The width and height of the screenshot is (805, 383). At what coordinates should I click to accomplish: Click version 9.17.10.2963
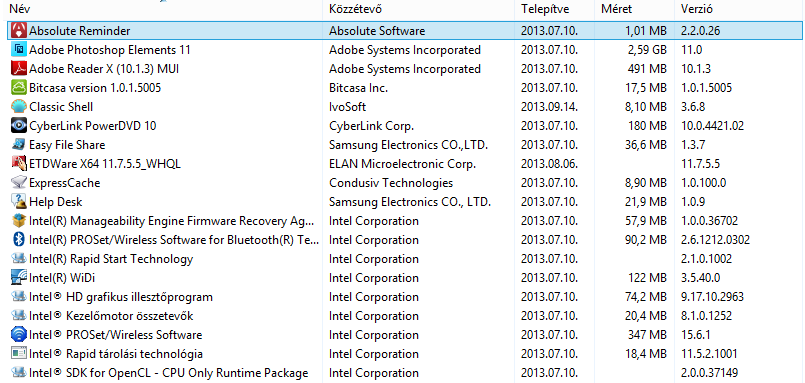712,297
